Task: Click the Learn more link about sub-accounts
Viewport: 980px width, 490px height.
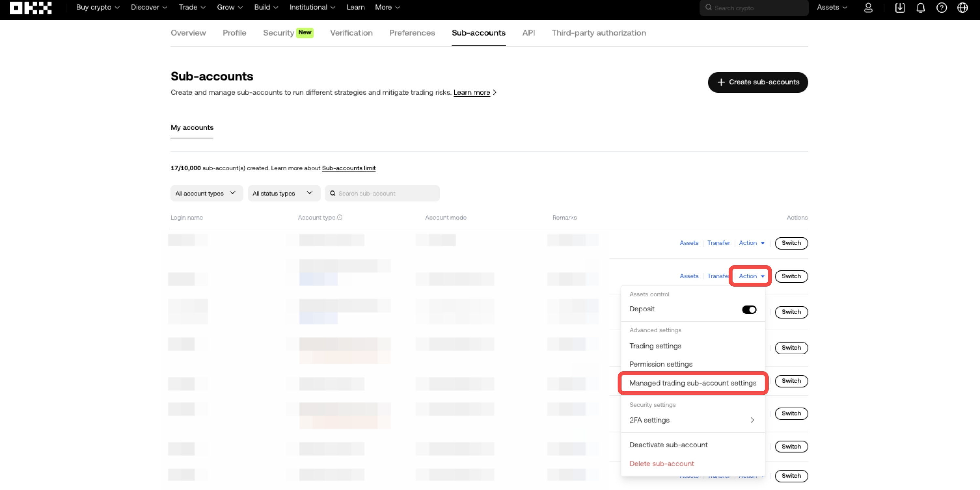Action: [x=472, y=92]
